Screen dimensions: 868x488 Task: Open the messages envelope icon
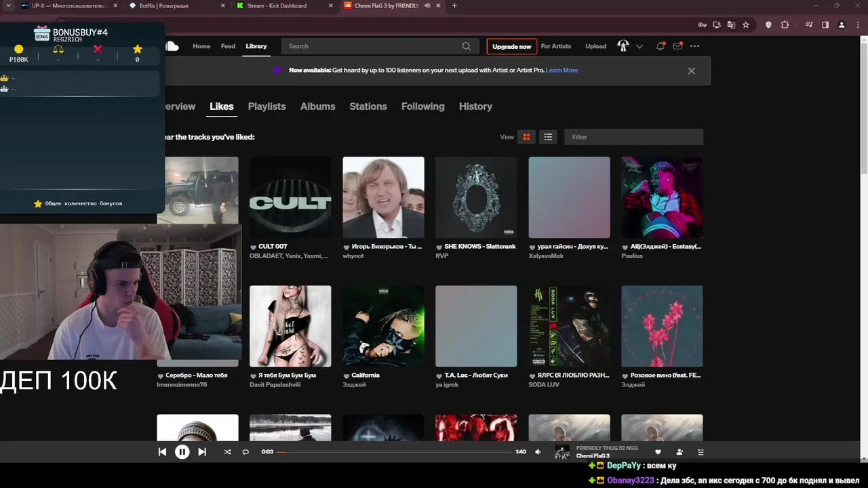tap(677, 46)
